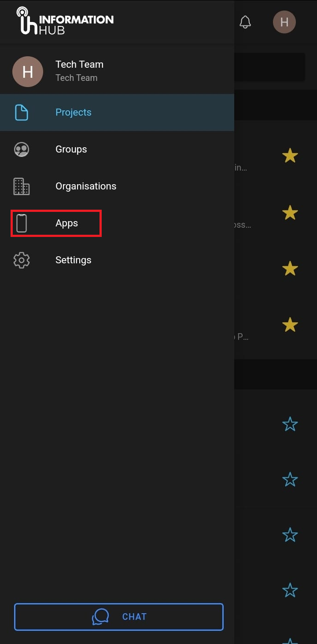Image resolution: width=317 pixels, height=644 pixels.
Task: Tap the search field behind the drawer
Action: (269, 67)
